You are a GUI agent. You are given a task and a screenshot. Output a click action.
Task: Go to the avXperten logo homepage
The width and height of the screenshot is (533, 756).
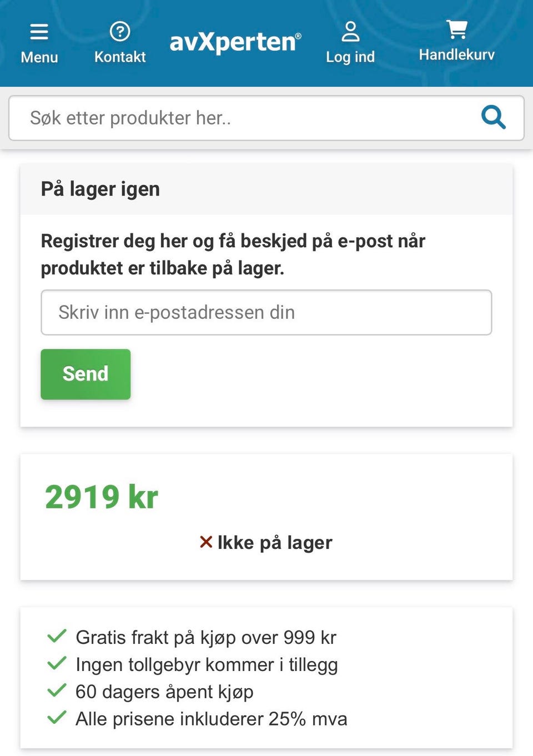pyautogui.click(x=235, y=42)
